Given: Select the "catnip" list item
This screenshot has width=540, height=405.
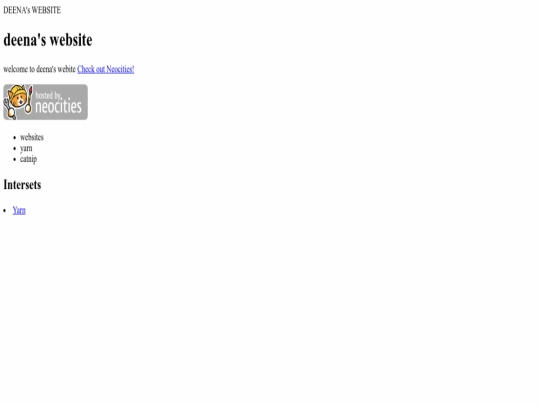Looking at the screenshot, I should (28, 159).
